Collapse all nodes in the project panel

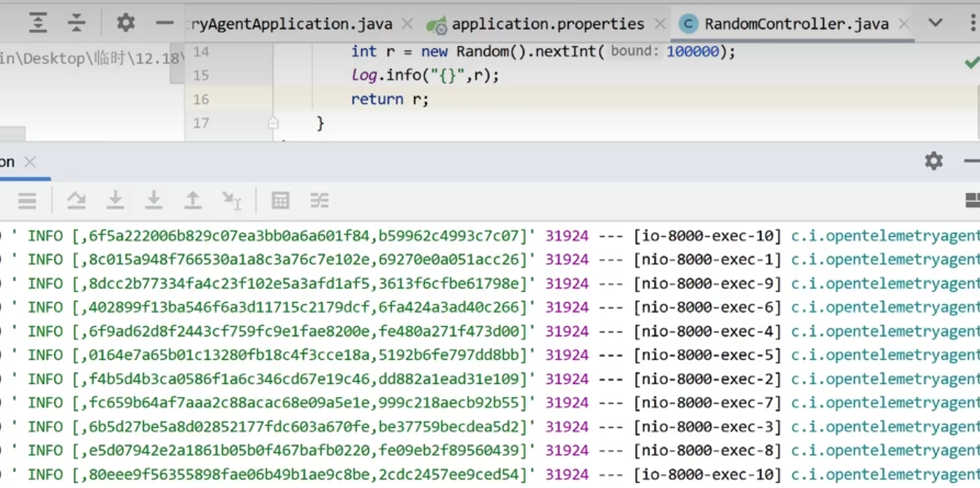coord(77,23)
